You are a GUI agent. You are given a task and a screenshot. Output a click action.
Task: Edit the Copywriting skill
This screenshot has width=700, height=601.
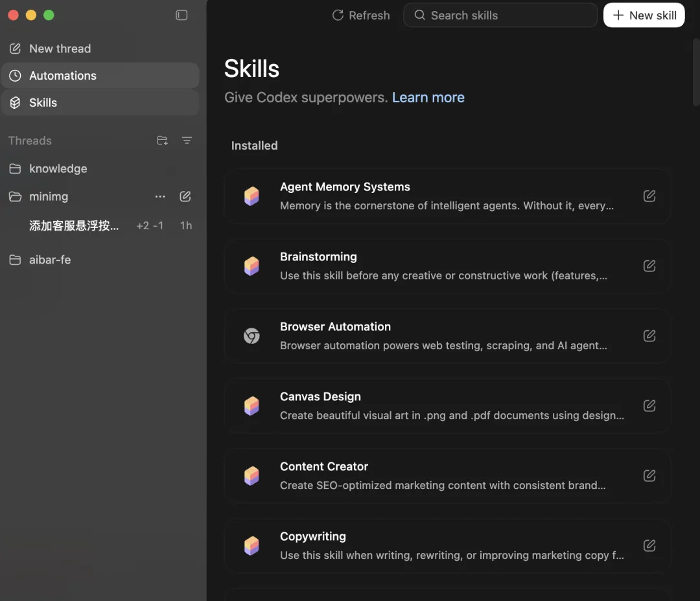point(649,545)
